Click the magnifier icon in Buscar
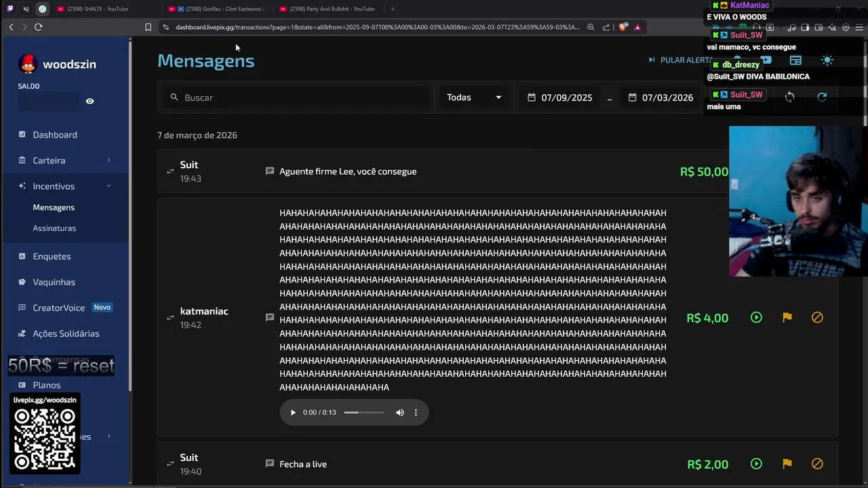This screenshot has height=488, width=868. coord(174,98)
